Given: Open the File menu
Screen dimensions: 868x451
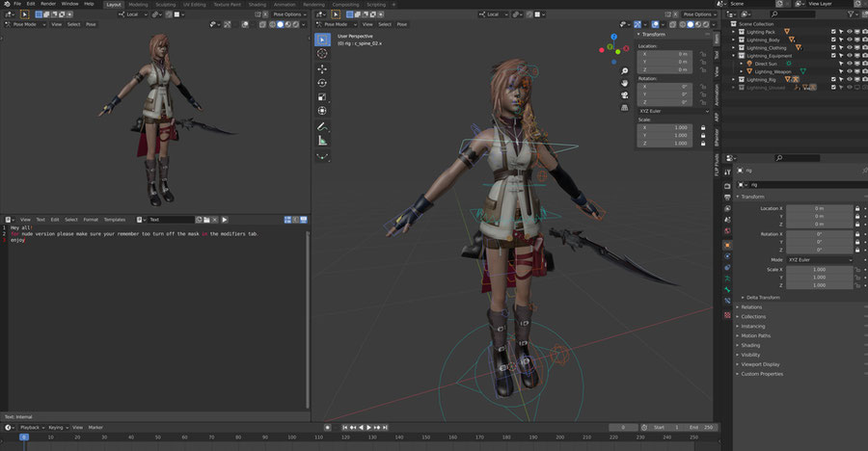Looking at the screenshot, I should [17, 4].
